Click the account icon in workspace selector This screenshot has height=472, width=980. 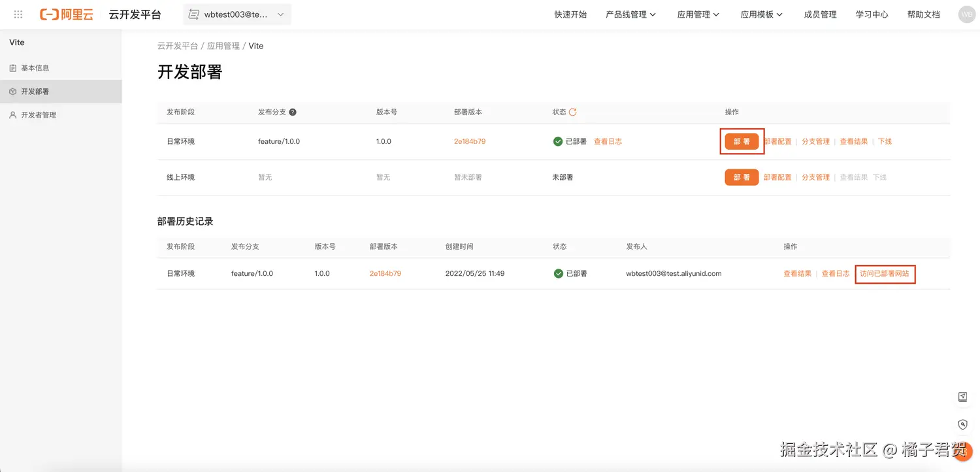pos(193,14)
